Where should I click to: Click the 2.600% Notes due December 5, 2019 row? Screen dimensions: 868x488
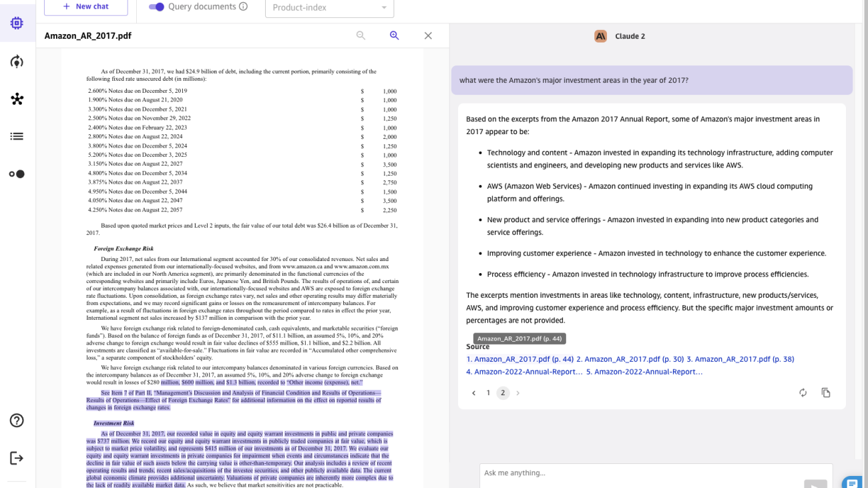point(242,91)
